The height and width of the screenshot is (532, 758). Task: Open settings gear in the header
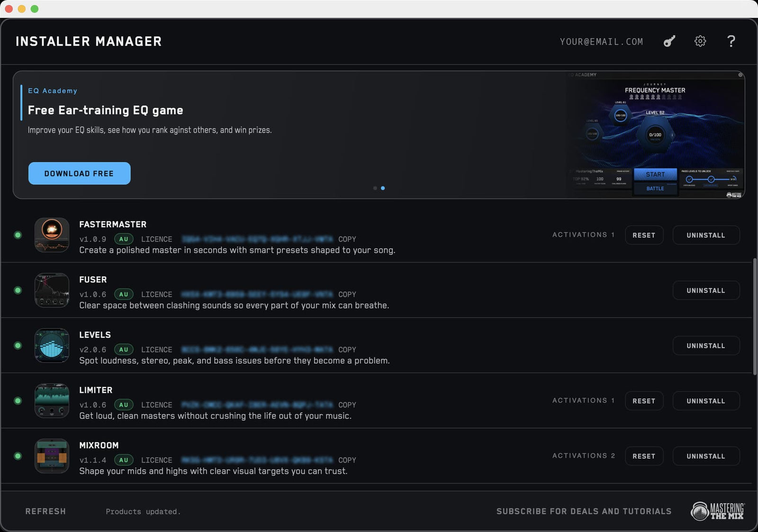[700, 41]
